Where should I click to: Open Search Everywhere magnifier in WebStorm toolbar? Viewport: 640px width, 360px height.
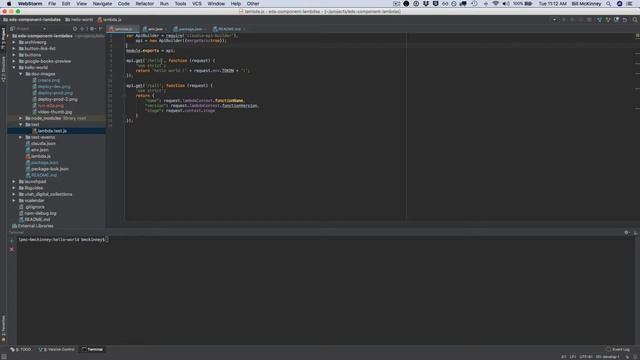(x=635, y=20)
